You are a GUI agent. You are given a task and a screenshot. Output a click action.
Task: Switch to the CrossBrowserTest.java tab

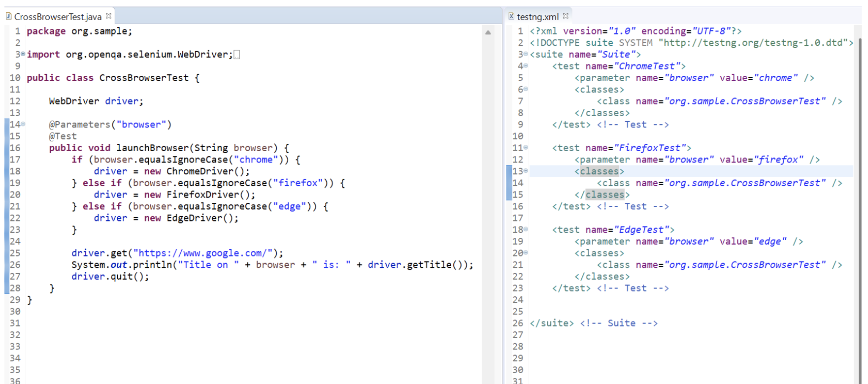pos(57,17)
